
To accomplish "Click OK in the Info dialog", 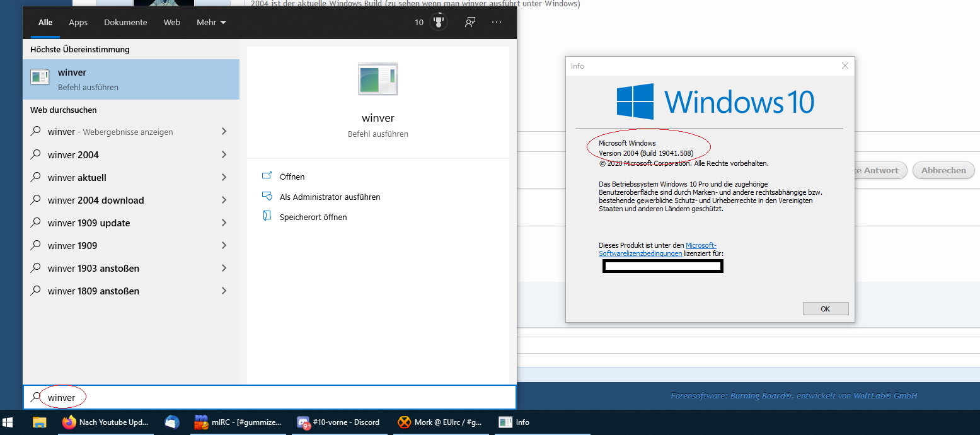I will coord(826,309).
